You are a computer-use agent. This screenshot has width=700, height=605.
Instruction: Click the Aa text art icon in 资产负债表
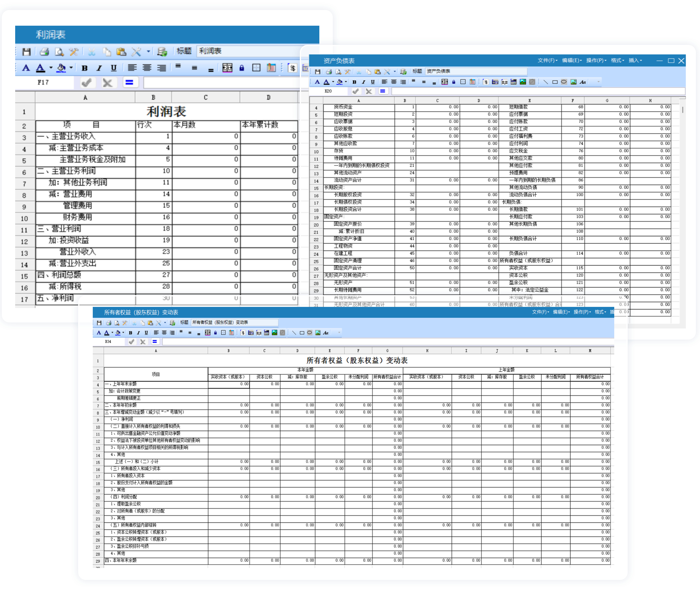pos(583,82)
